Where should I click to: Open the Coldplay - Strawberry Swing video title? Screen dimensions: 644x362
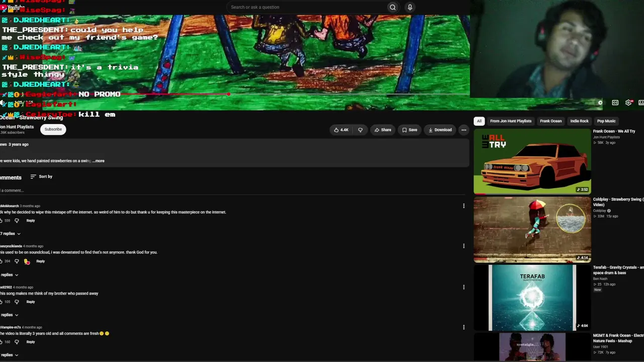click(618, 202)
